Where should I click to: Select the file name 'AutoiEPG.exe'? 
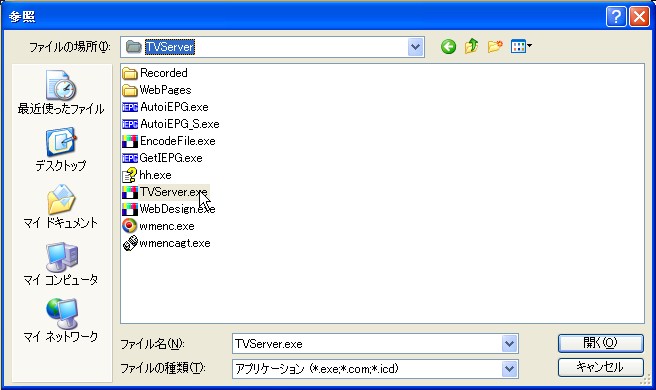pyautogui.click(x=174, y=107)
